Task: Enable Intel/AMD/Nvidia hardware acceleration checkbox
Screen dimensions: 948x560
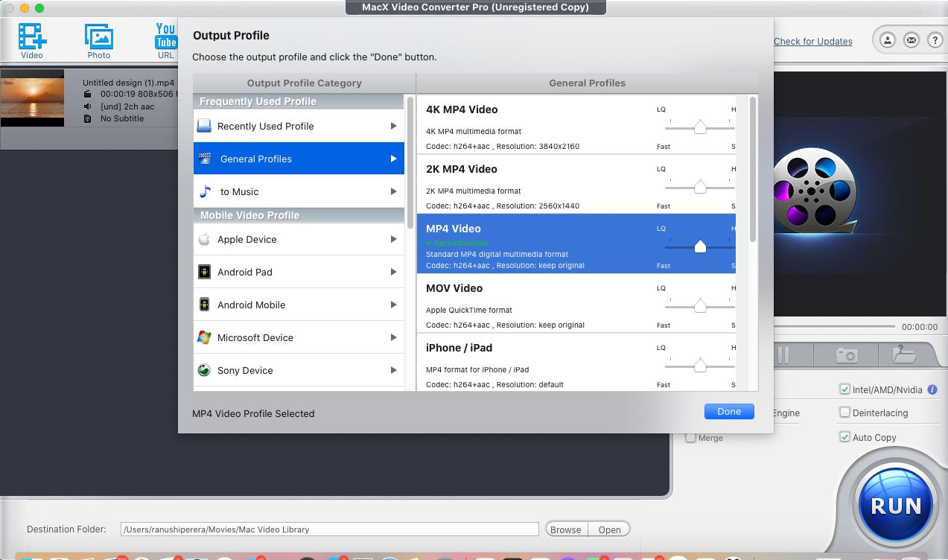Action: (844, 389)
